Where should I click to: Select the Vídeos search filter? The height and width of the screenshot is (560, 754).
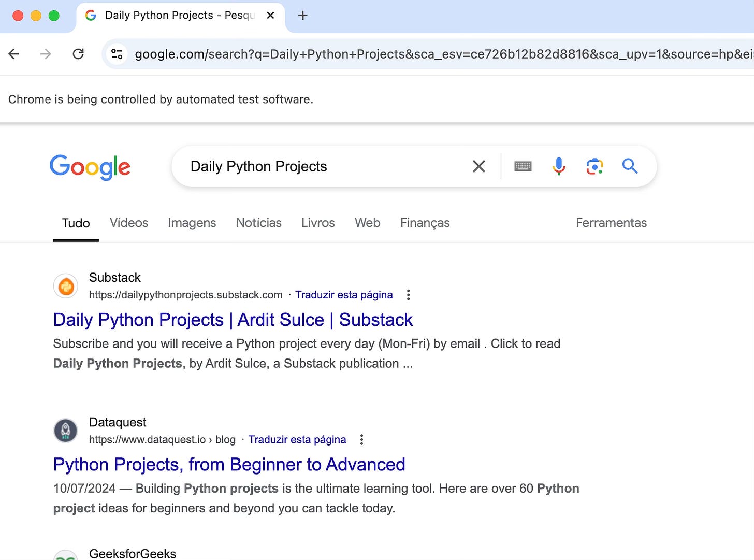click(x=128, y=223)
